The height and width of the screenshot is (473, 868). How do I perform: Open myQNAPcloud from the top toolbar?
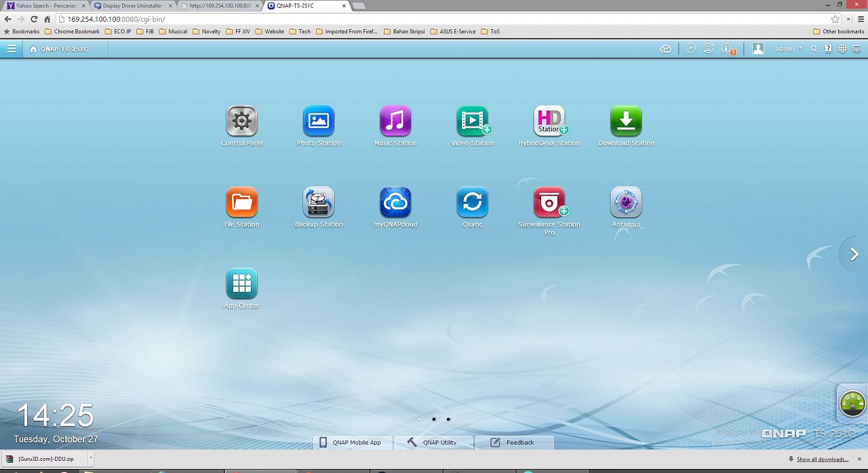pyautogui.click(x=665, y=48)
